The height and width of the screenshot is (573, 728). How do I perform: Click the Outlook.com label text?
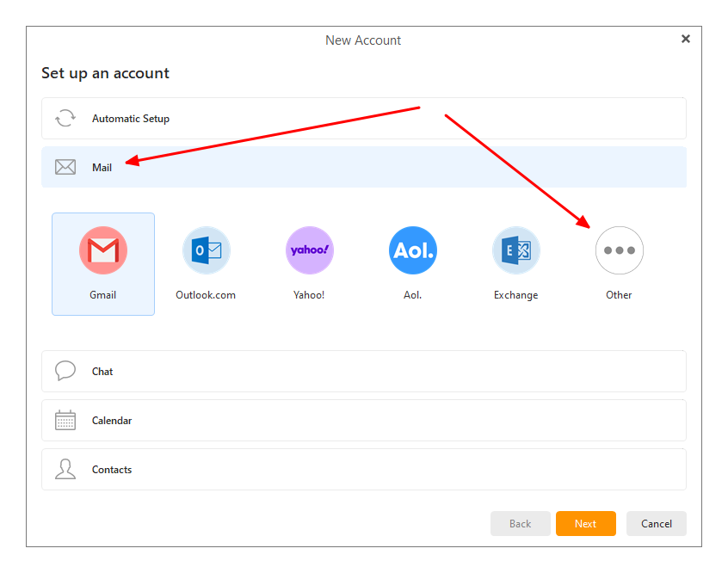(x=206, y=295)
